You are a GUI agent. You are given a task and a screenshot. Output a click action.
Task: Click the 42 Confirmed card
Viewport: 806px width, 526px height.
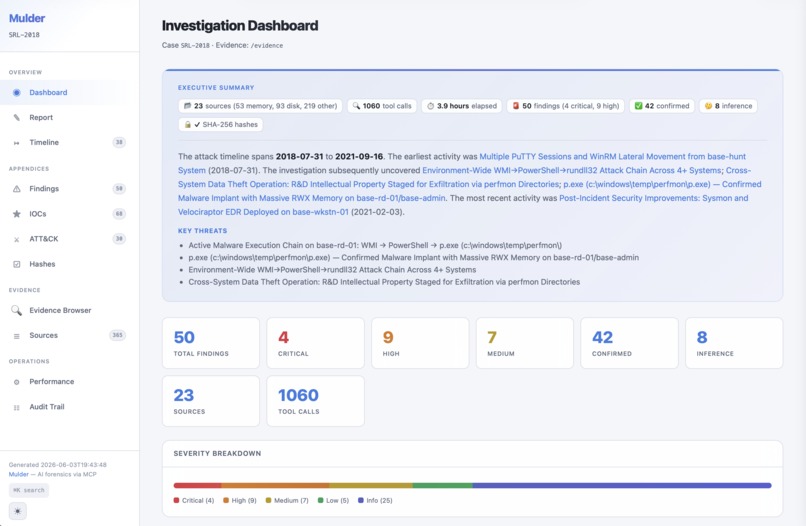(629, 343)
